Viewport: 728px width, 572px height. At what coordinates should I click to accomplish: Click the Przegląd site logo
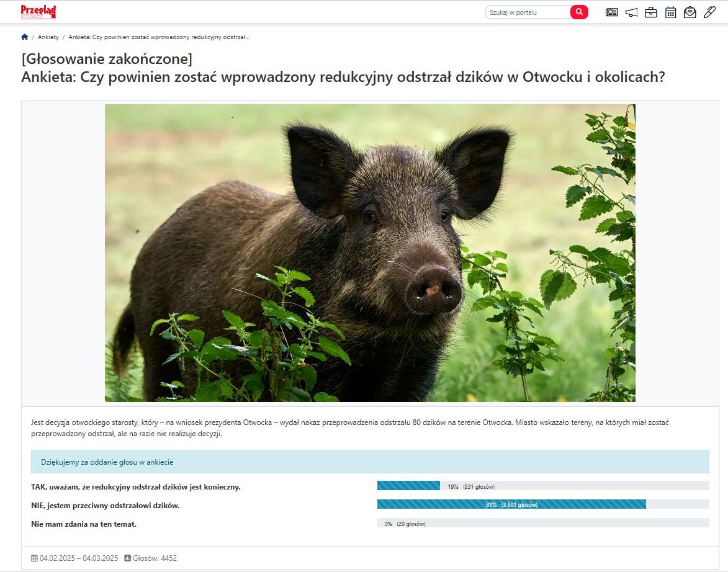point(38,12)
